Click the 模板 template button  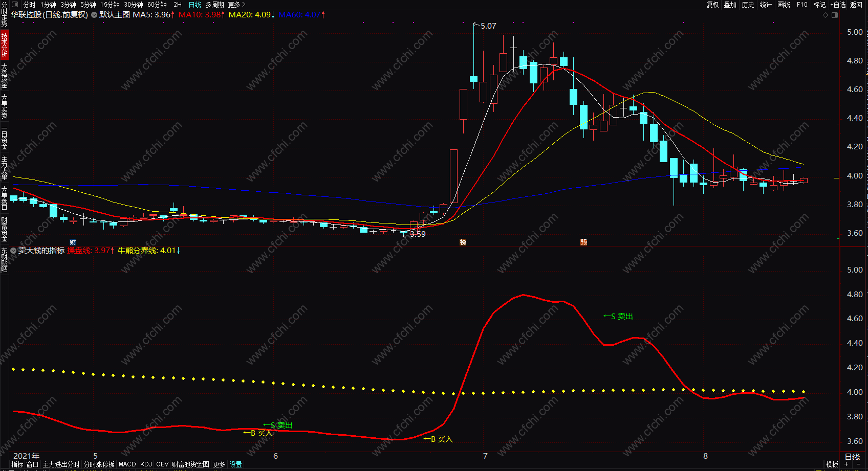(832, 464)
